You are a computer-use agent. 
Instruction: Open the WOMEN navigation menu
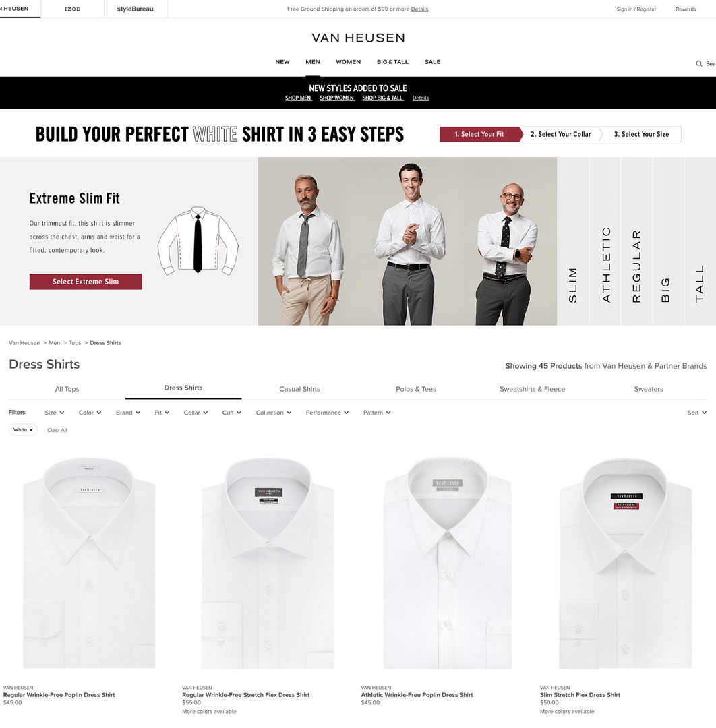(x=349, y=62)
